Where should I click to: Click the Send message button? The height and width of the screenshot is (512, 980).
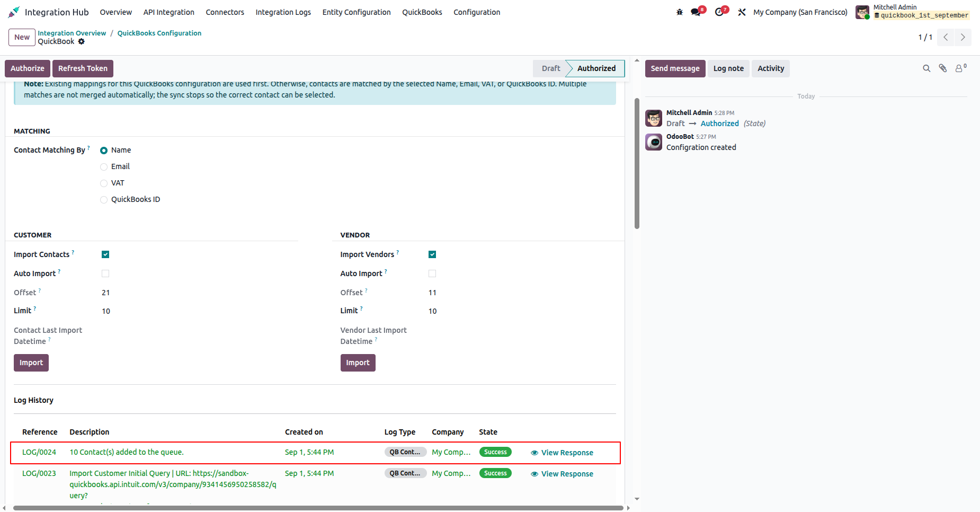[675, 68]
